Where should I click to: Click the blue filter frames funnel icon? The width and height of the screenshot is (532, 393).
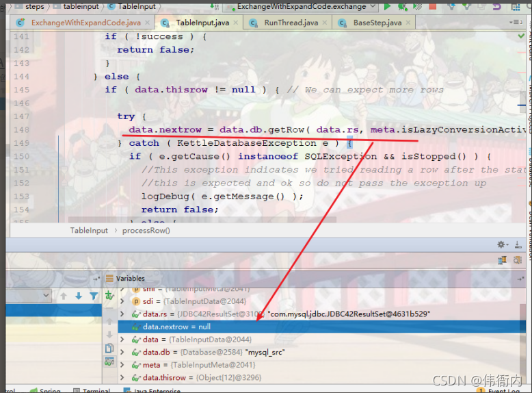coord(94,296)
